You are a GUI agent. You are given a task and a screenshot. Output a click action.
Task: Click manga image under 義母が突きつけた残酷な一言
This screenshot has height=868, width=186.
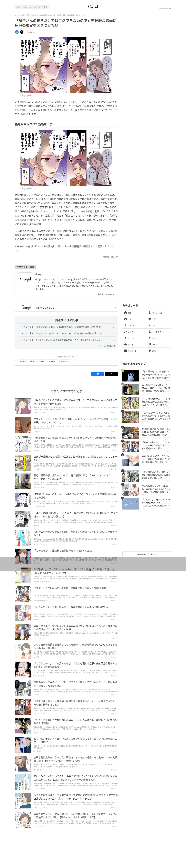[66, 158]
